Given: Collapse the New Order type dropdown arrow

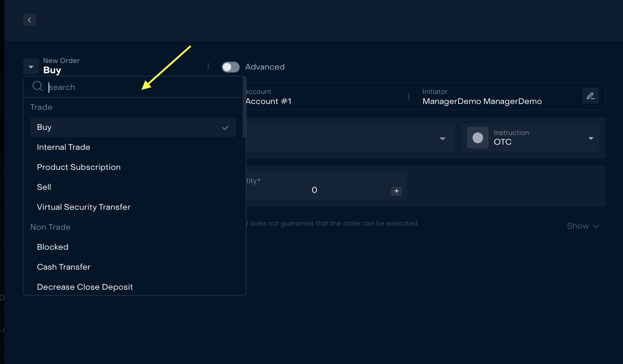Looking at the screenshot, I should [31, 67].
